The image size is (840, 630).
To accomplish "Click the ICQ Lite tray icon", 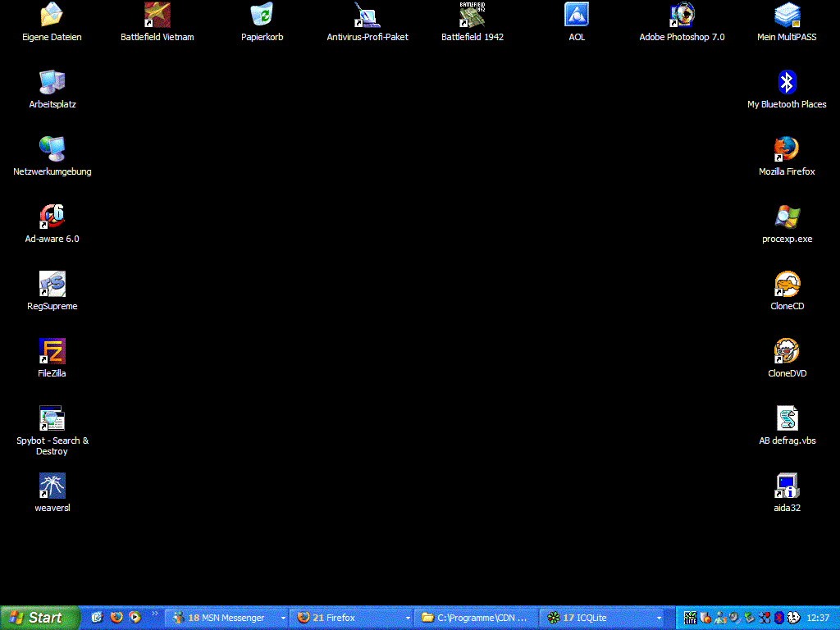I will 690,618.
